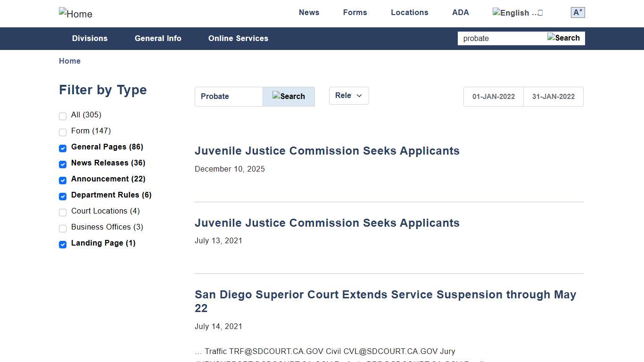This screenshot has width=644, height=362.
Task: Click the Home logo in top left
Action: (75, 14)
